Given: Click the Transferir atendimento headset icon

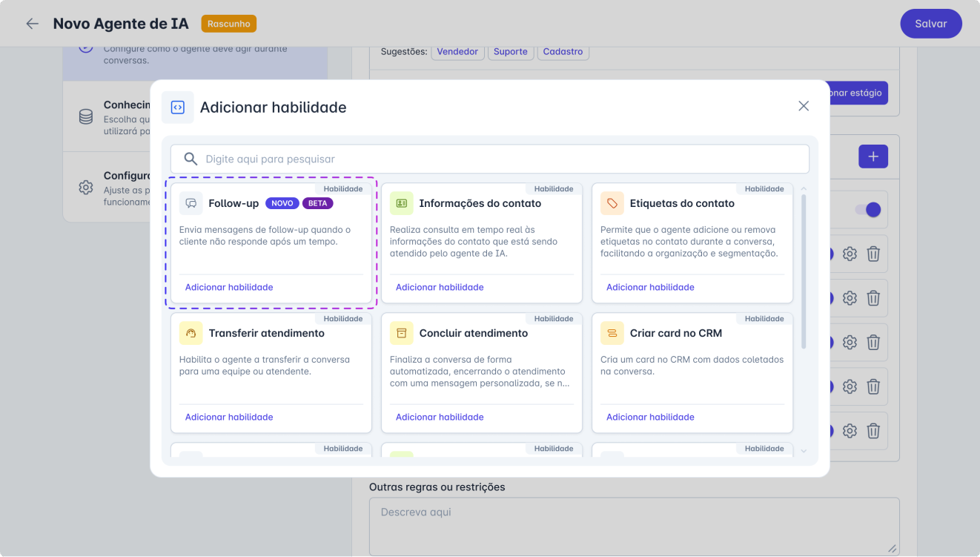Looking at the screenshot, I should click(191, 333).
